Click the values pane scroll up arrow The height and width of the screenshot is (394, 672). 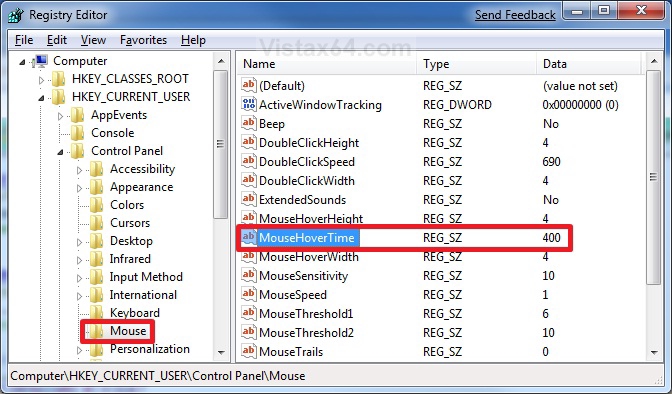click(654, 61)
